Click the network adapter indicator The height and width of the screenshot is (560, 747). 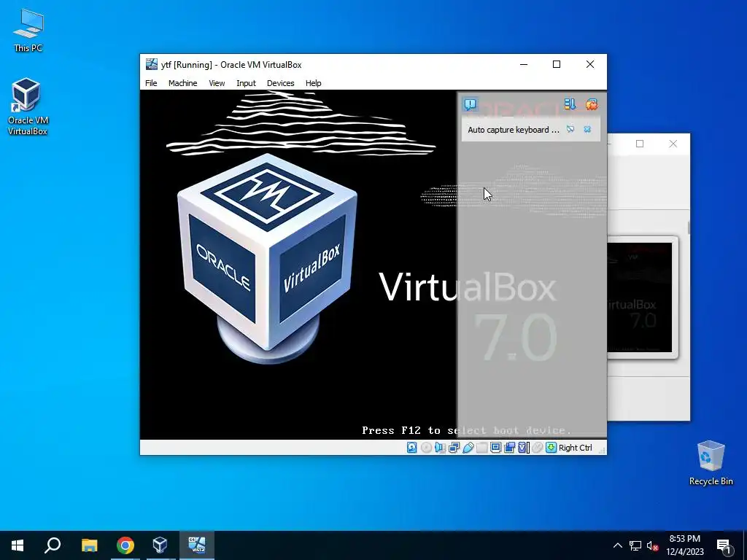[x=454, y=448]
